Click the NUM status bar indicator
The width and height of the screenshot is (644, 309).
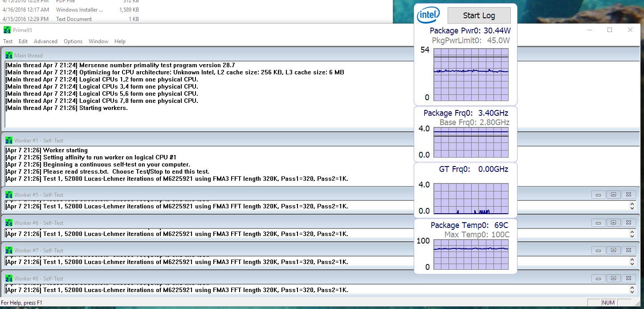(608, 303)
